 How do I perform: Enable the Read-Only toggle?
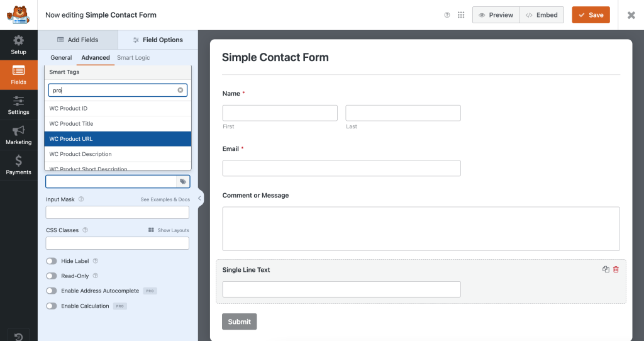coord(51,276)
